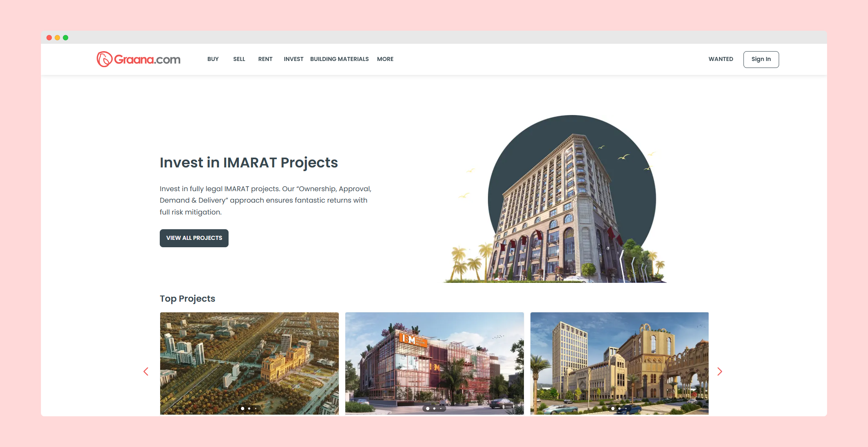Expand the MORE navigation dropdown
868x447 pixels.
(x=385, y=59)
